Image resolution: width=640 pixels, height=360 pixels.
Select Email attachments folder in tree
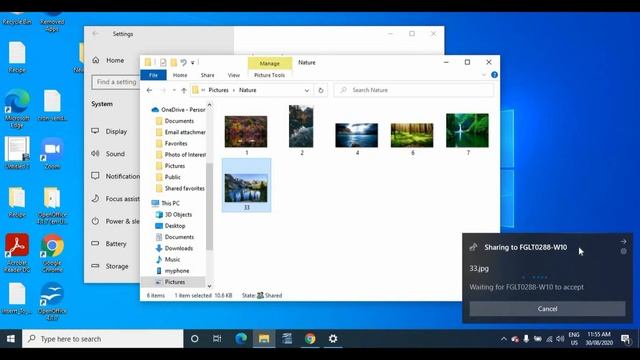point(181,132)
